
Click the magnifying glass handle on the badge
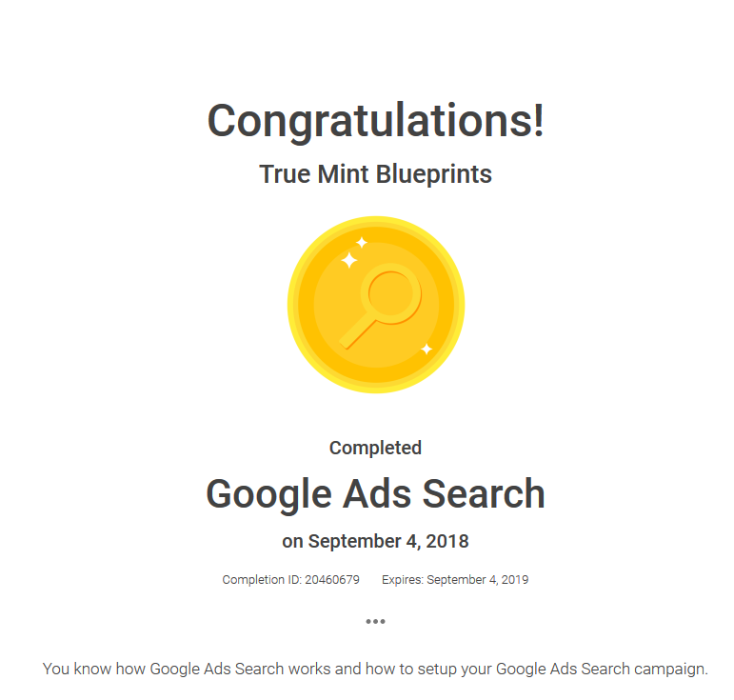click(357, 334)
